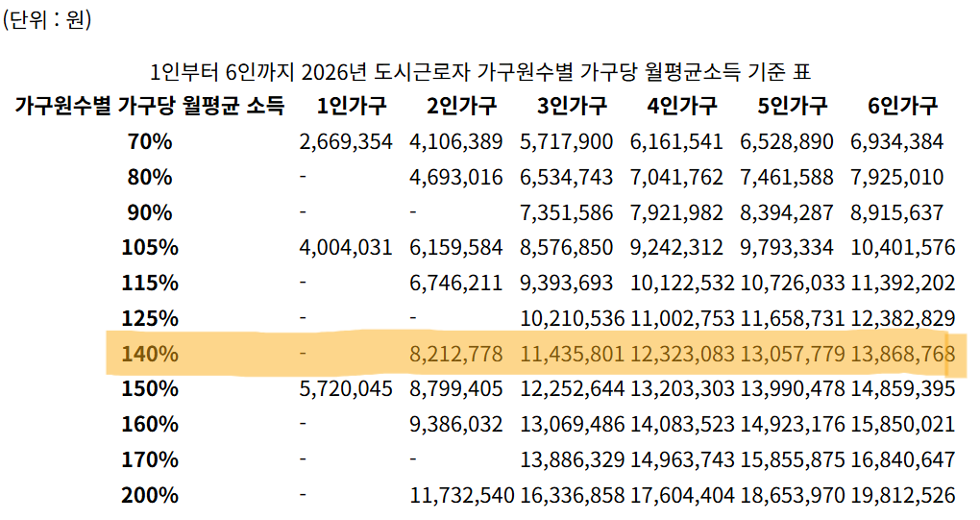Select highlighted cell 11,435,801
This screenshot has height=520, width=980.
coord(572,355)
